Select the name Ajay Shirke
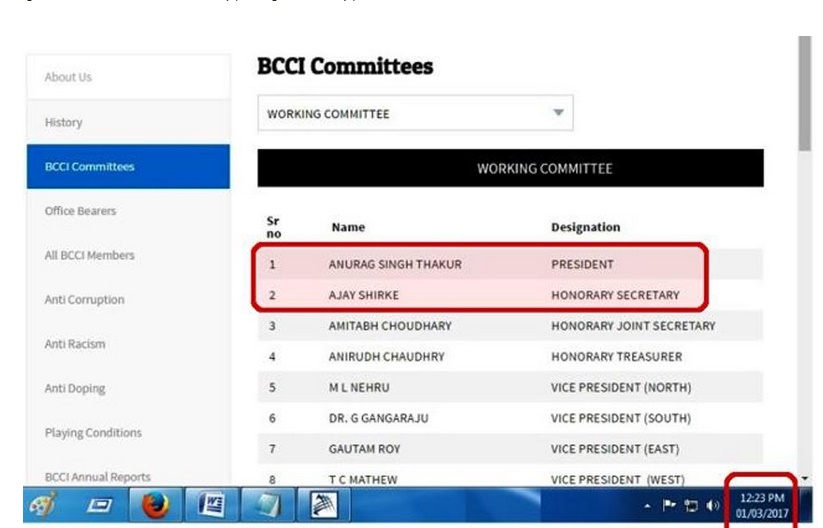Viewport: 823px width, 528px height. (364, 295)
